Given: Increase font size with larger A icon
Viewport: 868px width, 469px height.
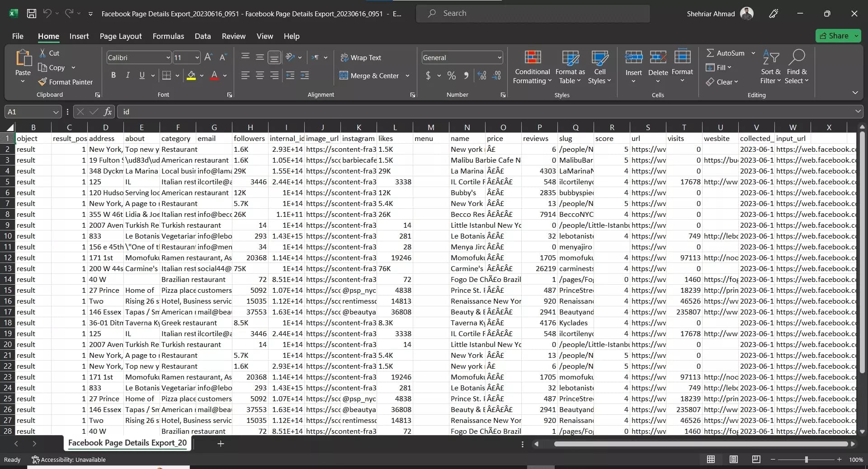Looking at the screenshot, I should point(208,57).
